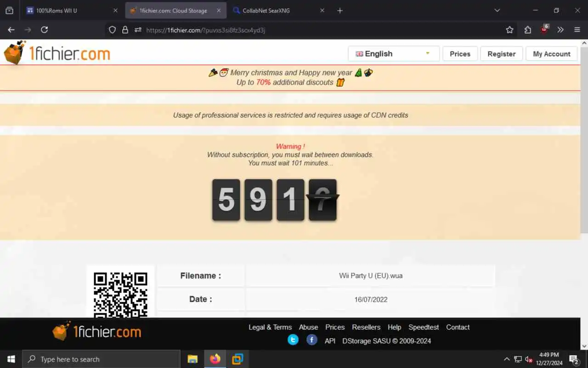Screen dimensions: 588x368
Task: Click the Register button
Action: click(501, 54)
